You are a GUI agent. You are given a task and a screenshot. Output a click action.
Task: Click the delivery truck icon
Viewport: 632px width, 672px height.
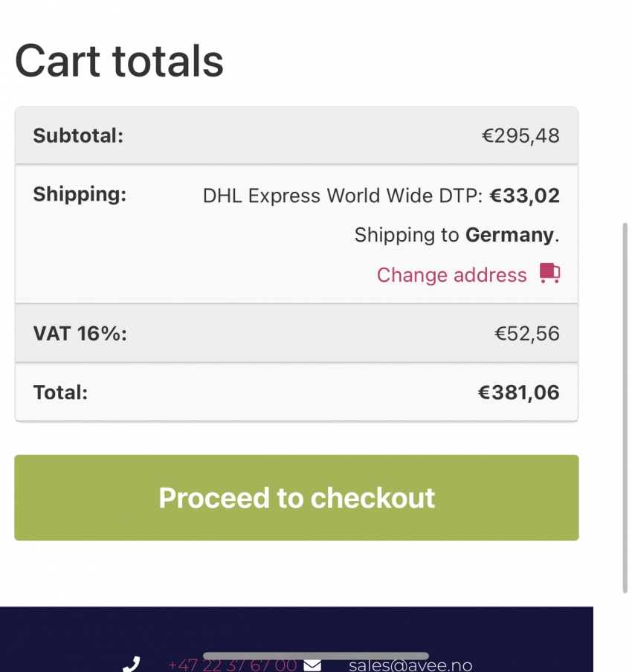click(x=549, y=273)
